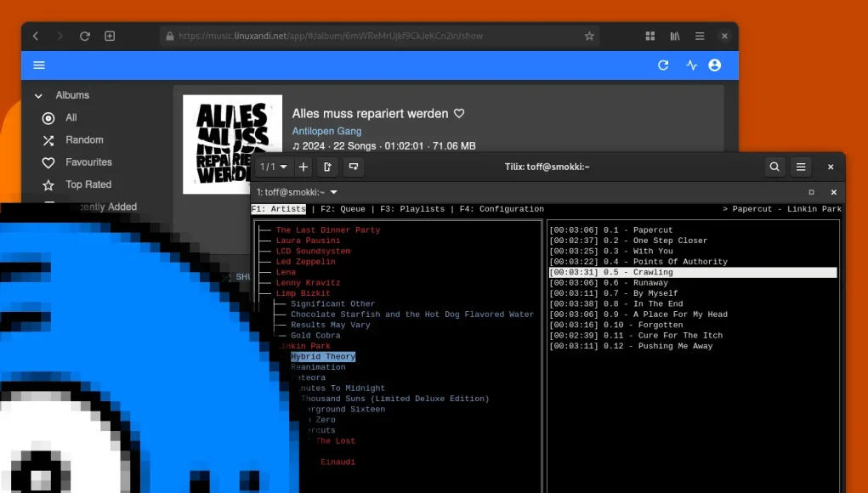The height and width of the screenshot is (493, 868).
Task: Maximize the Tilix terminal pane
Action: pyautogui.click(x=811, y=192)
